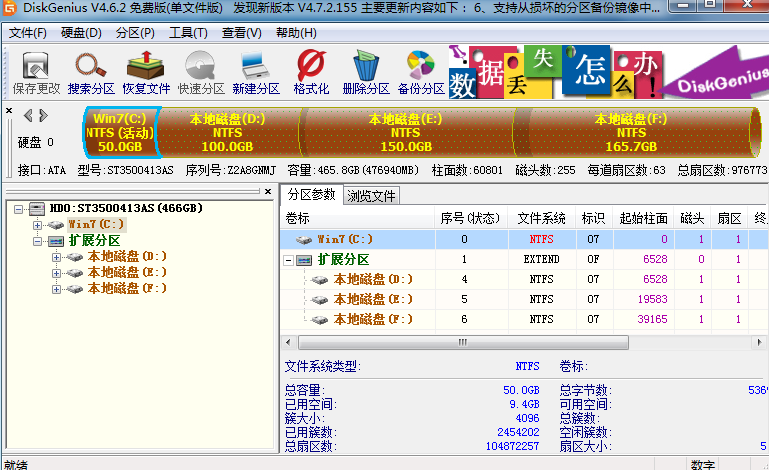Select Win7 (C:) in left tree
The image size is (769, 470).
click(96, 224)
